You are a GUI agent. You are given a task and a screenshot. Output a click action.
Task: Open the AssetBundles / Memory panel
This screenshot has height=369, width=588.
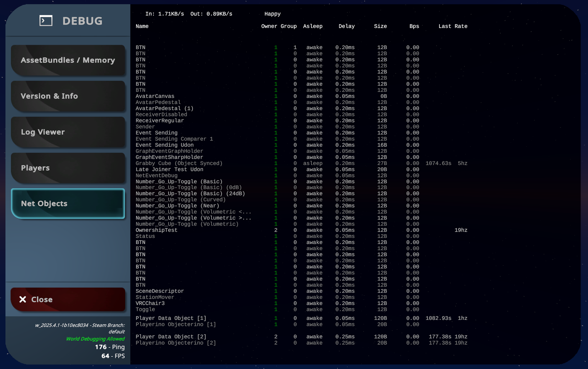coord(68,60)
